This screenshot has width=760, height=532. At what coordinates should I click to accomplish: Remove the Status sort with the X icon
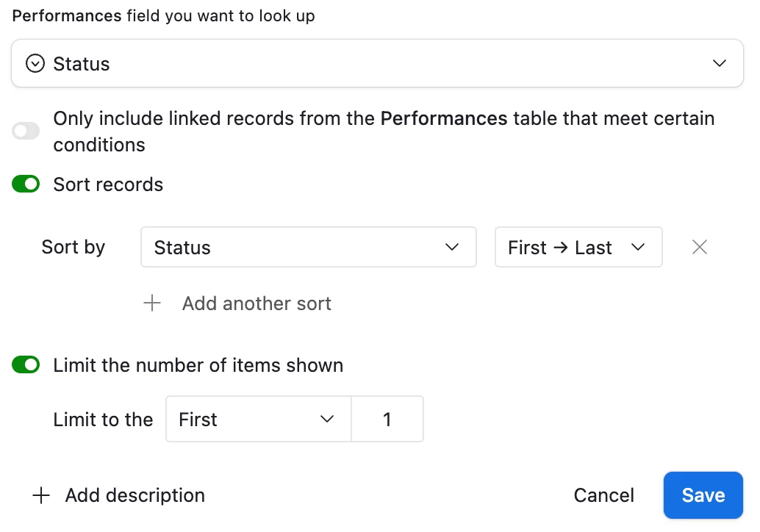pyautogui.click(x=700, y=248)
